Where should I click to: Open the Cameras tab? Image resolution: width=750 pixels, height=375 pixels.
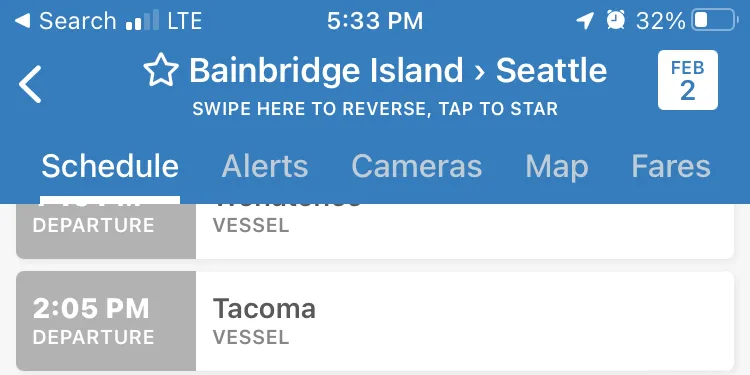coord(416,166)
